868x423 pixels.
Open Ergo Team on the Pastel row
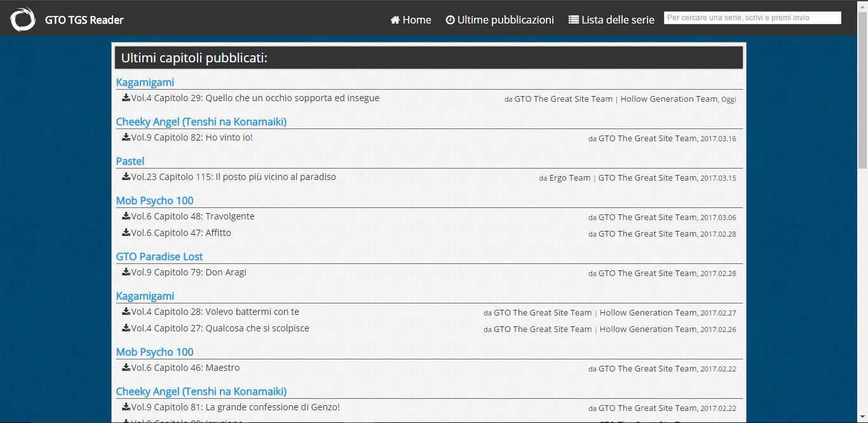tap(570, 177)
